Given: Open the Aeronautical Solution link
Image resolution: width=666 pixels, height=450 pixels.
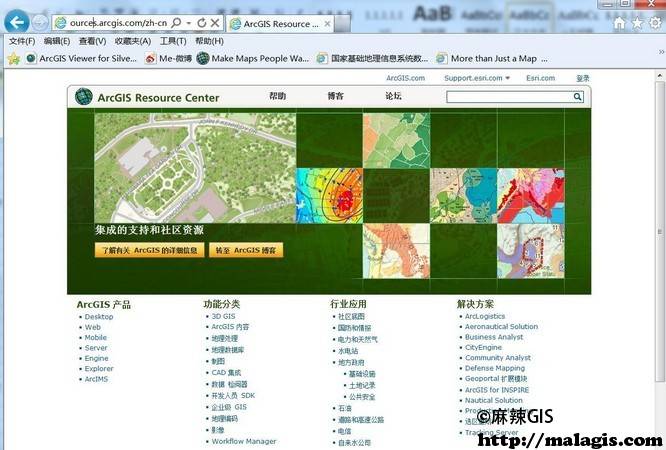Looking at the screenshot, I should (501, 327).
